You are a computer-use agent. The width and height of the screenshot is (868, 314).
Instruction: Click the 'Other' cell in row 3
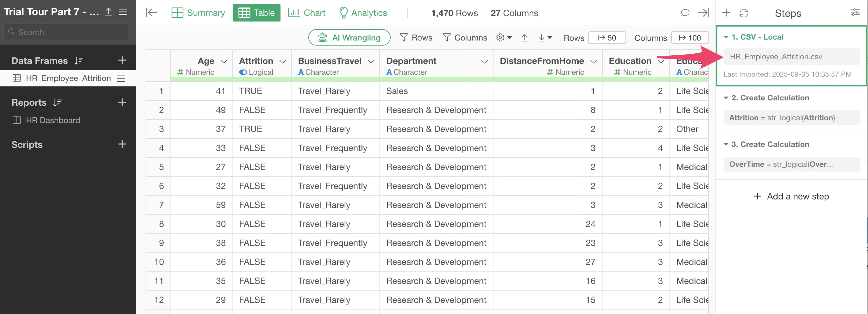[x=687, y=129]
